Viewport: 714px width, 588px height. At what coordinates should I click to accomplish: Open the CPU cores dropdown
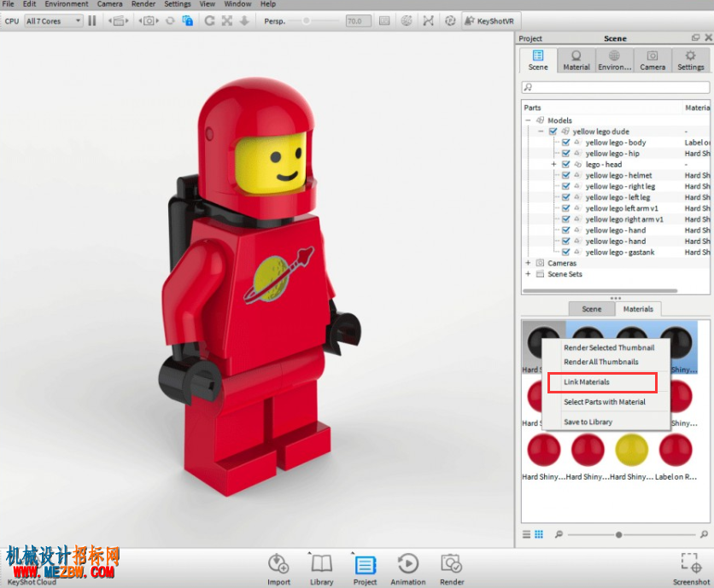54,21
